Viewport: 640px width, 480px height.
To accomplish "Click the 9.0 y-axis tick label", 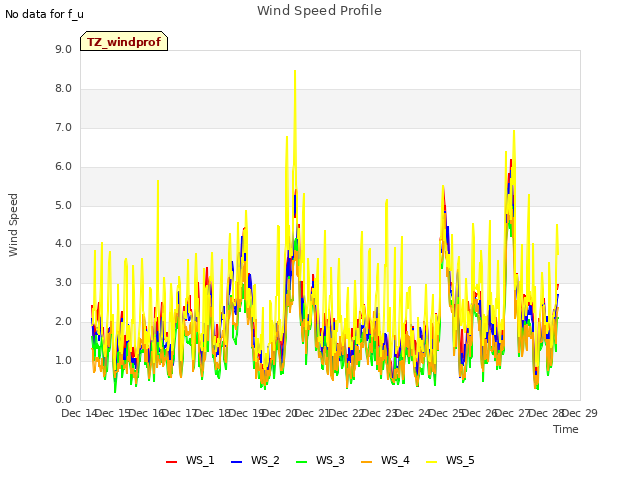I will click(x=63, y=50).
